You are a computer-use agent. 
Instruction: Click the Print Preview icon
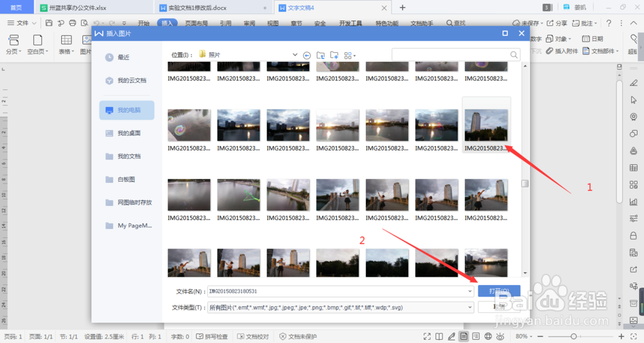click(x=84, y=23)
